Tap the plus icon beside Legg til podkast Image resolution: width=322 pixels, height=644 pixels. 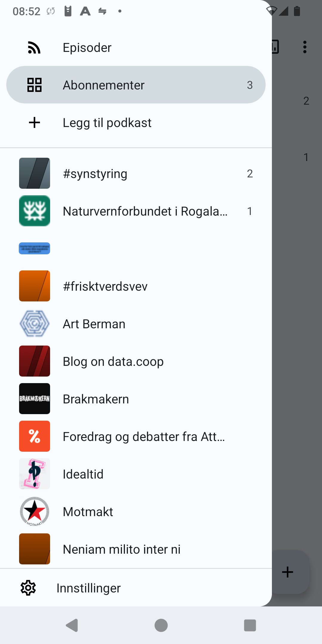pos(34,123)
